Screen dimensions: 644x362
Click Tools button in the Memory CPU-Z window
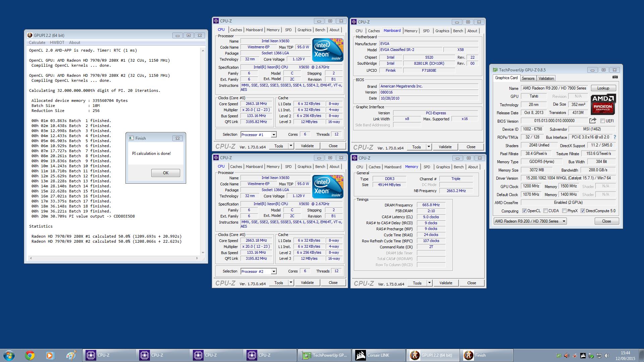click(x=417, y=283)
